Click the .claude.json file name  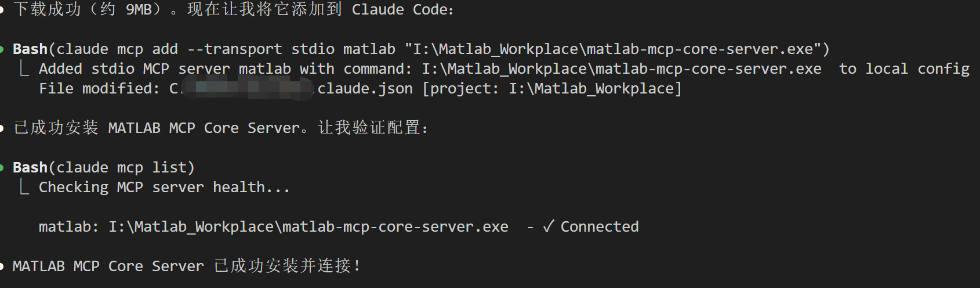tap(365, 88)
